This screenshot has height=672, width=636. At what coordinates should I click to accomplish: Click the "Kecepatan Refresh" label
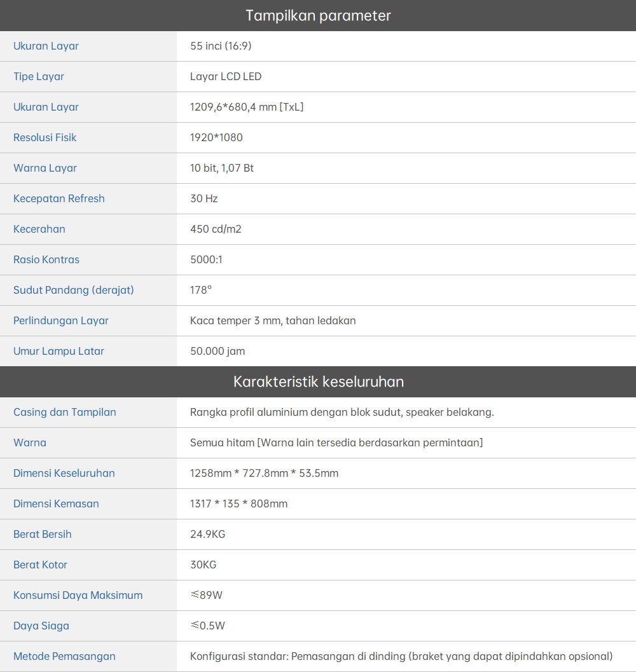(59, 198)
